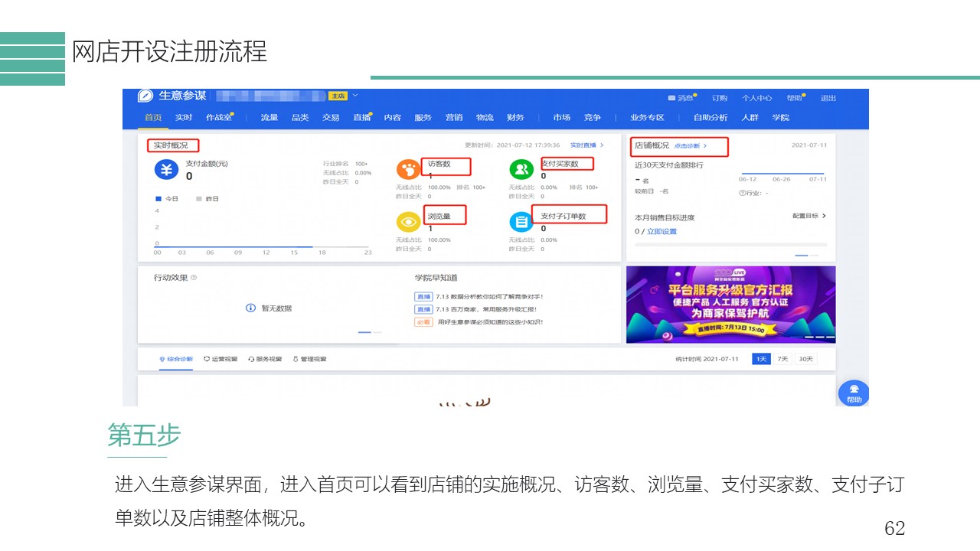Open the 物流 tab
This screenshot has width=980, height=551.
pyautogui.click(x=485, y=118)
